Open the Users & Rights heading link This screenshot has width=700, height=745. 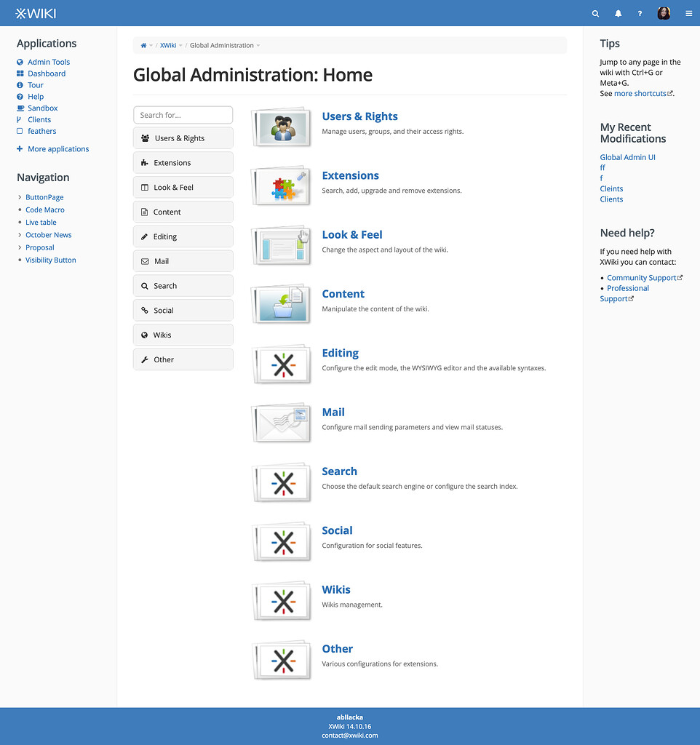coord(359,116)
